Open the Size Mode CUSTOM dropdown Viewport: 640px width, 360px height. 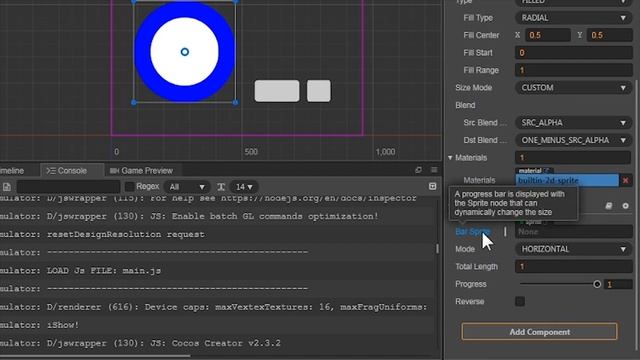point(573,88)
